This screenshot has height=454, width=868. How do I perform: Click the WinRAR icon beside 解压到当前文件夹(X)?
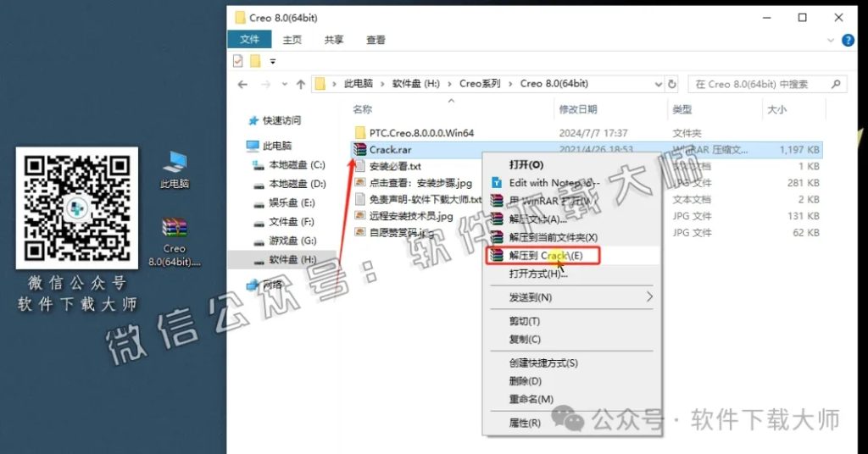coord(497,237)
